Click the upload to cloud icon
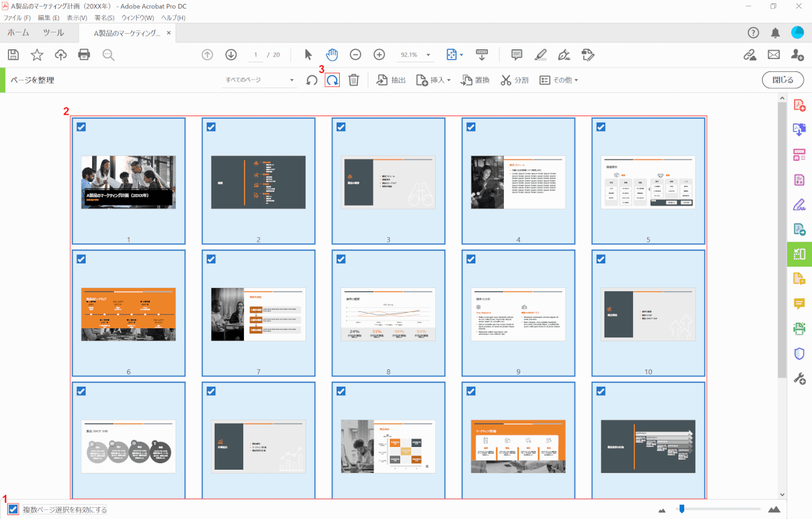Viewport: 812px width, 519px height. tap(60, 55)
